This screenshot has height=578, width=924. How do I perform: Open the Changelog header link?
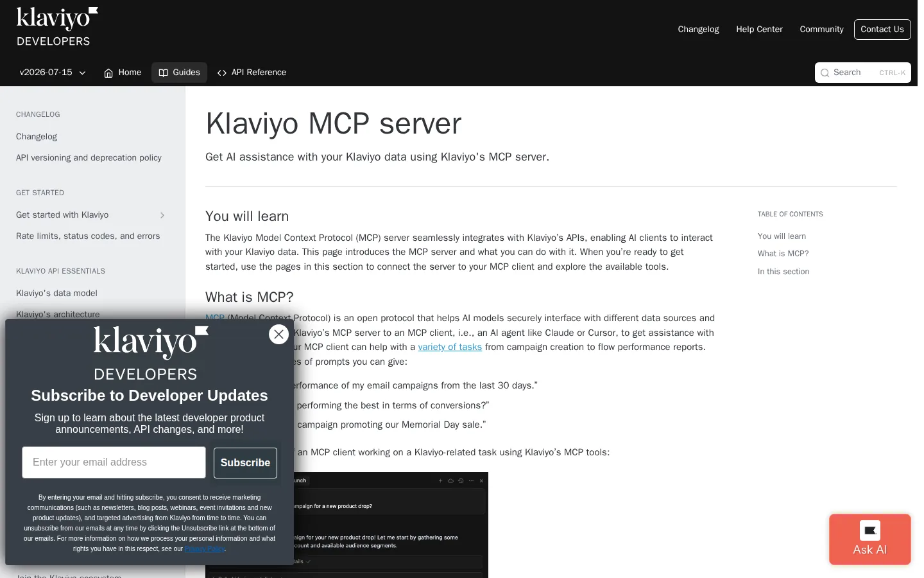point(698,30)
